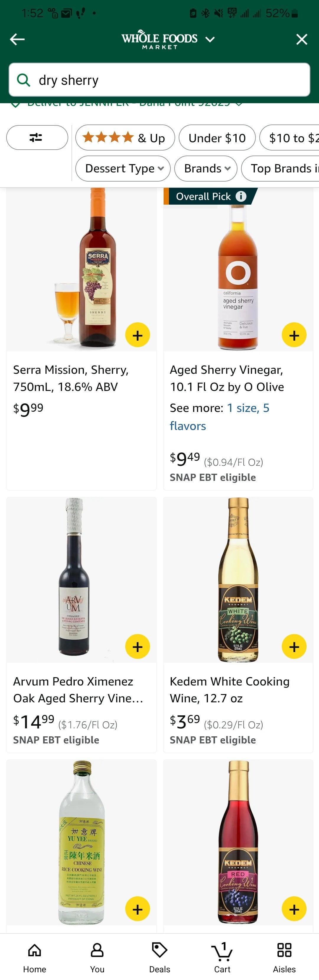Open the filter sliders icon

37,137
